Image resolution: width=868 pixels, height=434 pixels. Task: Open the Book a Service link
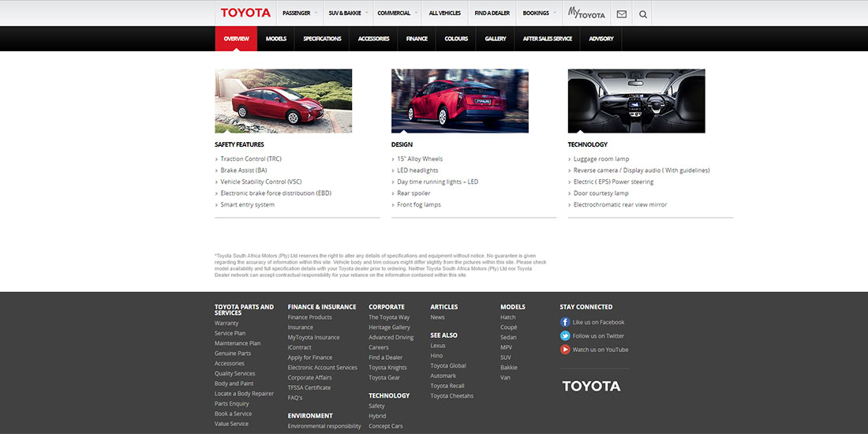coord(233,413)
